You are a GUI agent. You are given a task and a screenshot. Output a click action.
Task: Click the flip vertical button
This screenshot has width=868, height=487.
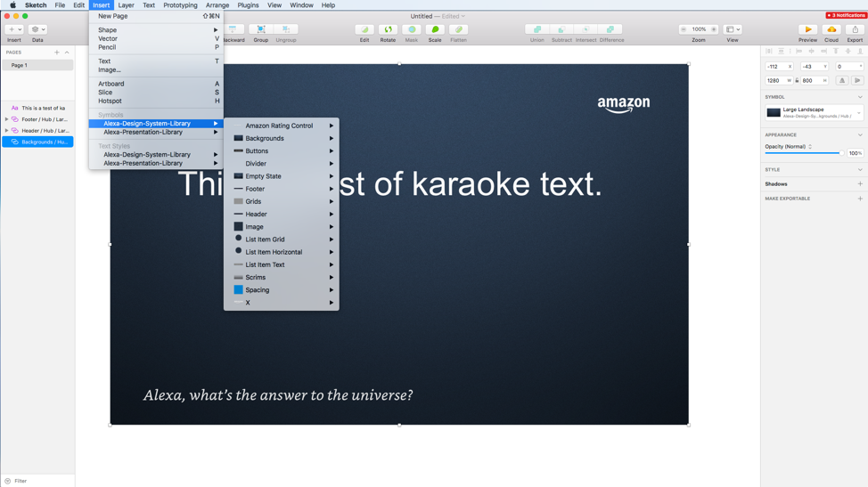(857, 81)
